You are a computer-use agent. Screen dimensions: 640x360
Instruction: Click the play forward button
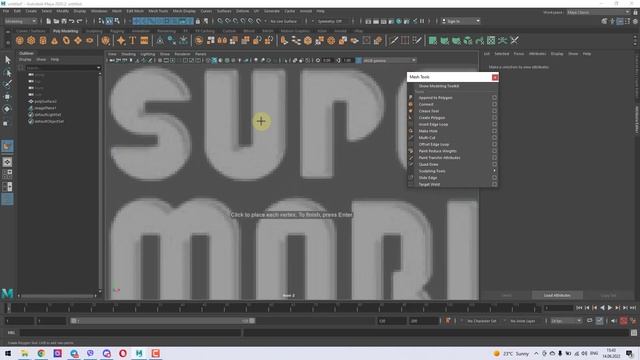click(x=610, y=308)
